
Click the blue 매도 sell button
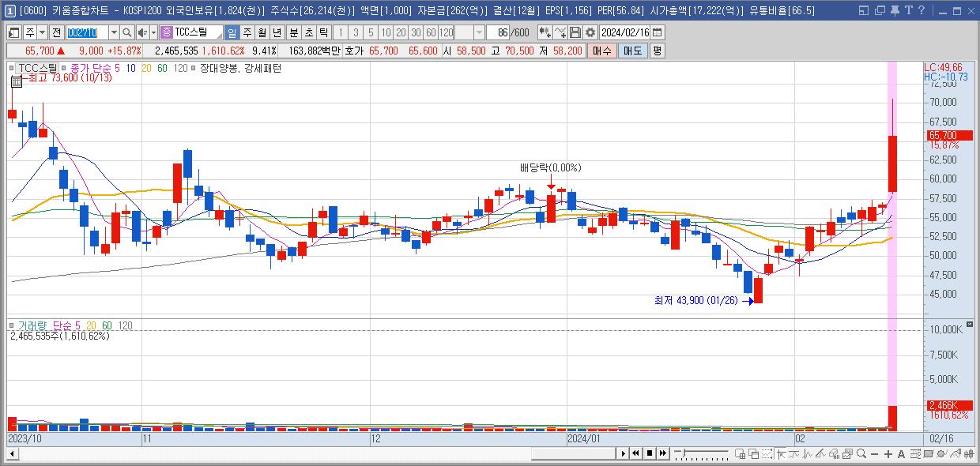point(632,51)
